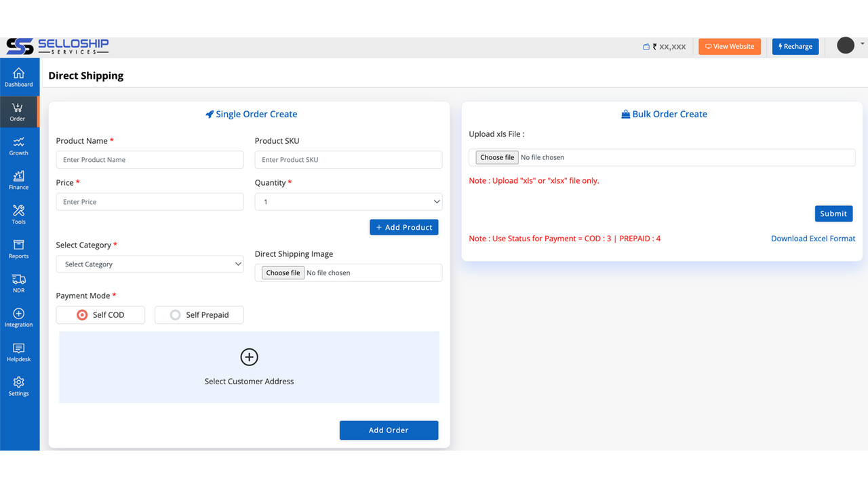Click the COD : 3 | PREPAID : 4 note
The width and height of the screenshot is (868, 488).
565,239
